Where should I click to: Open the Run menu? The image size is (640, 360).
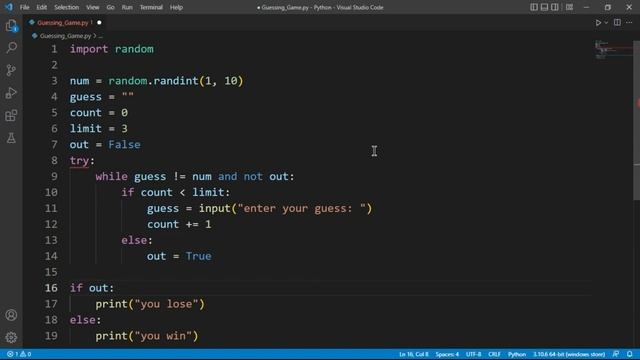127,7
